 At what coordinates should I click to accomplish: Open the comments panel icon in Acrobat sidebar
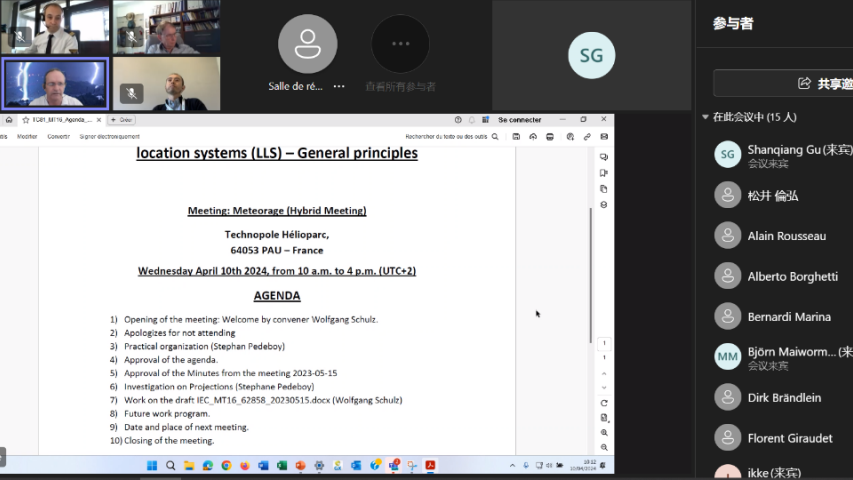pyautogui.click(x=604, y=157)
